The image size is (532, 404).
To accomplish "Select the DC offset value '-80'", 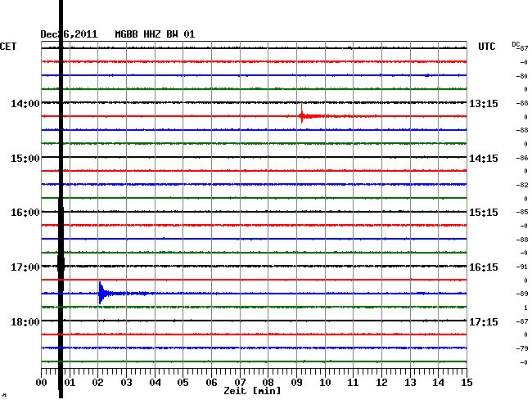I will tap(522, 76).
